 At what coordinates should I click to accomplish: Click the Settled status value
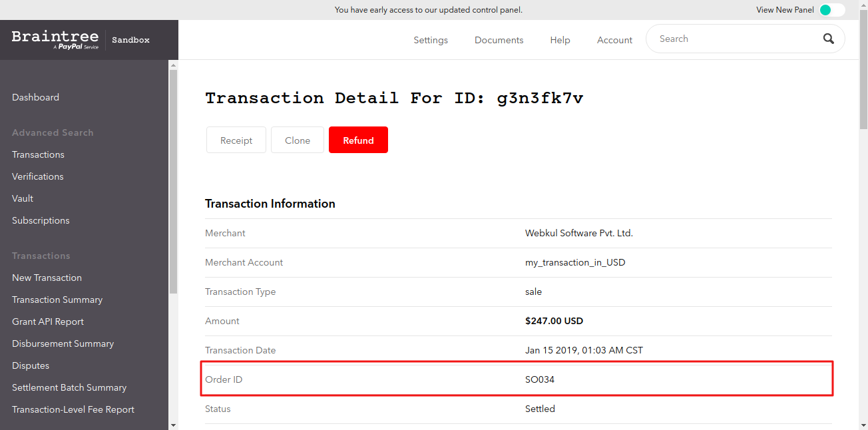click(x=540, y=409)
